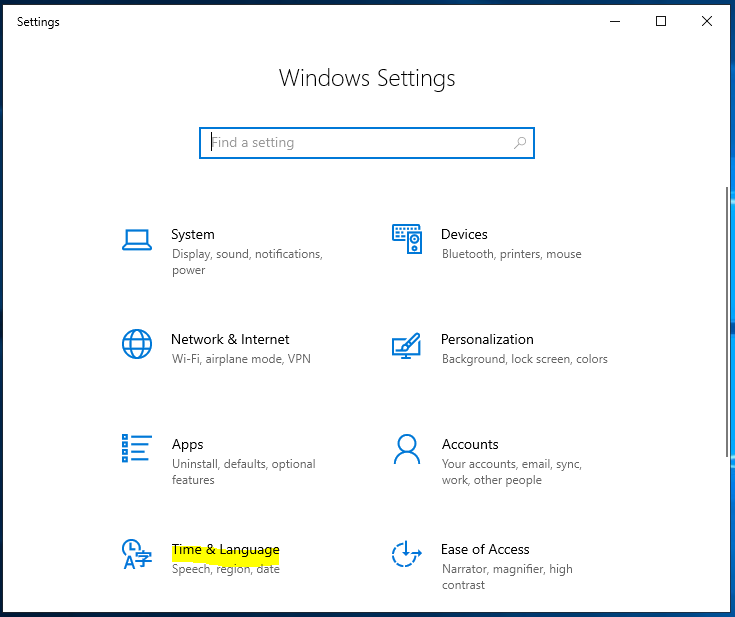Click 'Your accounts, email, sync' description
The width and height of the screenshot is (735, 617).
(512, 472)
